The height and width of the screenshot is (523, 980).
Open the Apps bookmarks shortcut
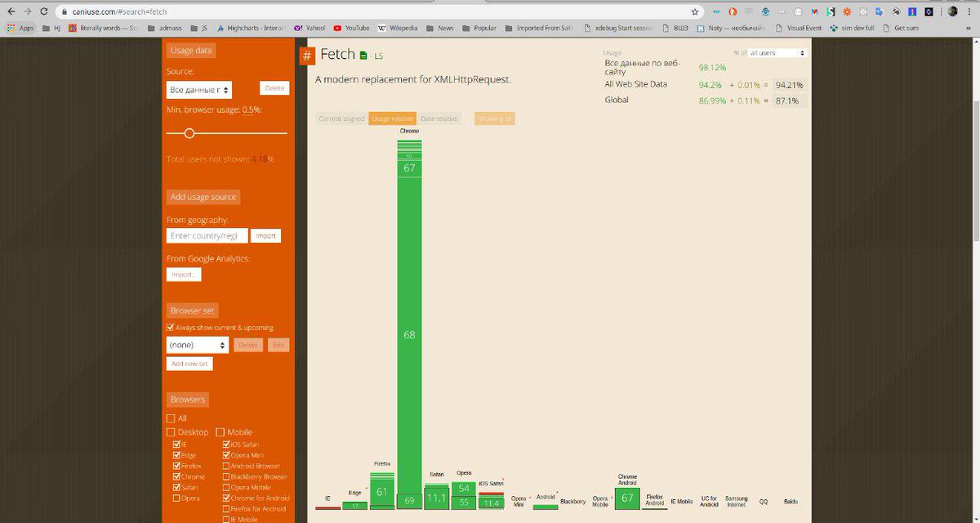(21, 28)
